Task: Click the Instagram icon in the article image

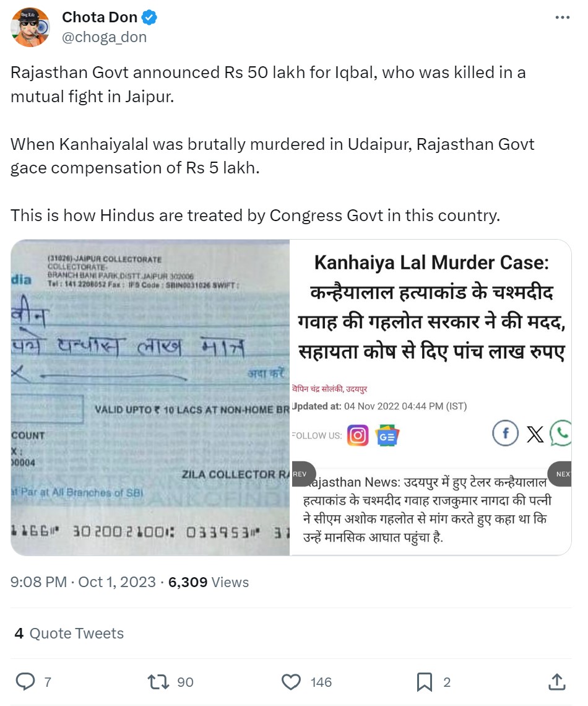Action: (358, 435)
